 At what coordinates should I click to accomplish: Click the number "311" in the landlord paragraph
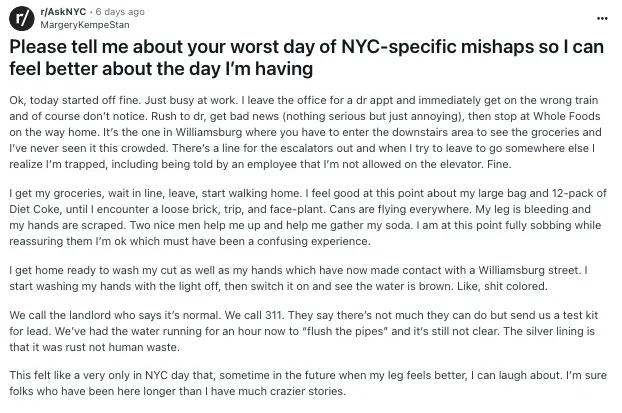click(x=272, y=315)
